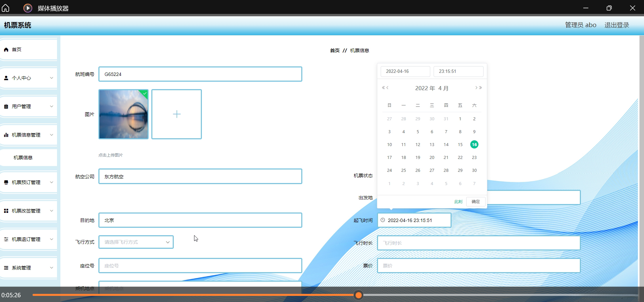Click the sliders icon for 机票退订管理
This screenshot has height=302, width=644.
coord(6,239)
